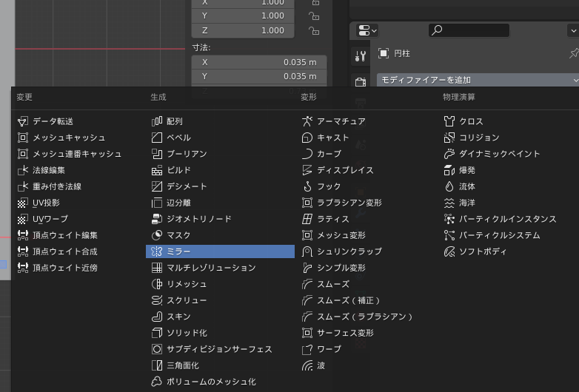Click the properties search field
The width and height of the screenshot is (579, 392).
coord(469,30)
